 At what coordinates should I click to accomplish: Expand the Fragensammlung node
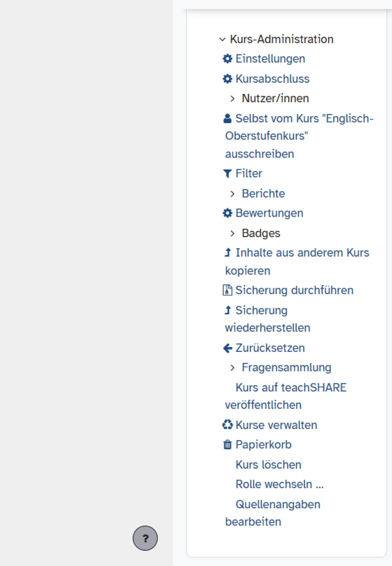point(232,368)
